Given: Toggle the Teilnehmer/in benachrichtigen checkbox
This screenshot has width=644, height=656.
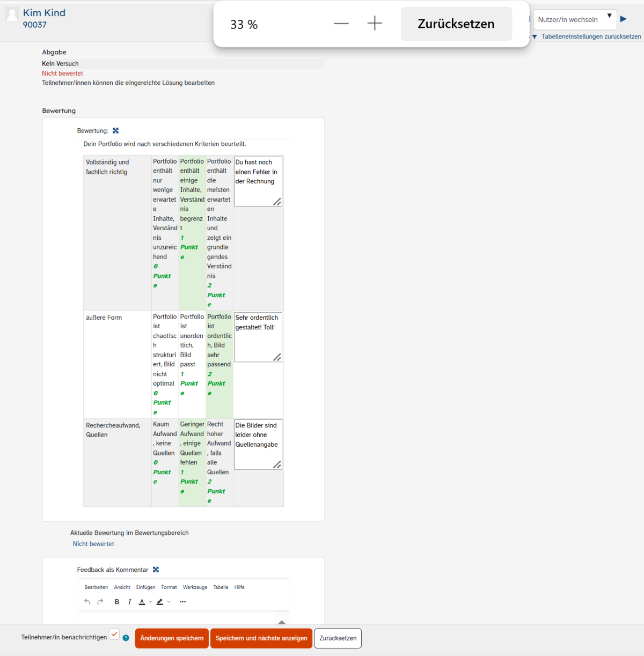Looking at the screenshot, I should [x=114, y=635].
